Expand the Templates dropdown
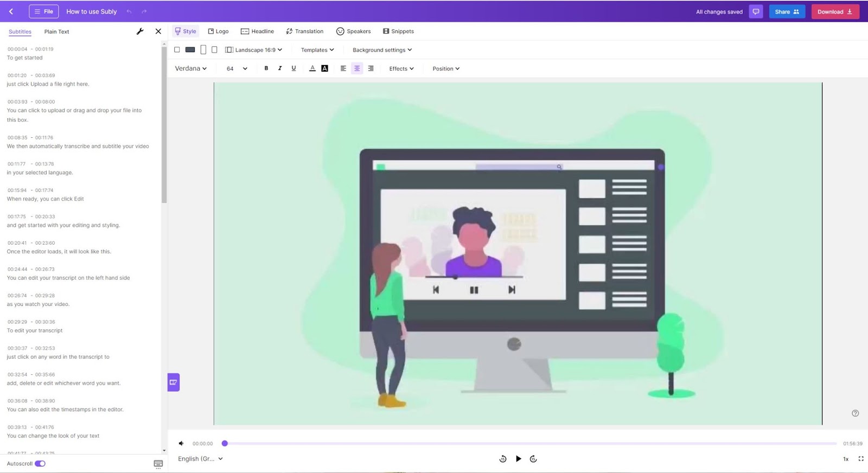 tap(317, 50)
